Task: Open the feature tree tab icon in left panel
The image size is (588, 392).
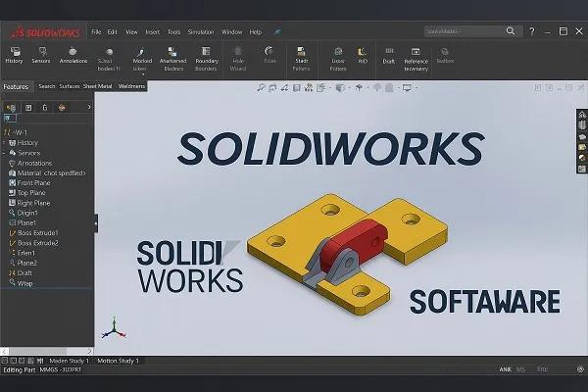Action: (11, 108)
